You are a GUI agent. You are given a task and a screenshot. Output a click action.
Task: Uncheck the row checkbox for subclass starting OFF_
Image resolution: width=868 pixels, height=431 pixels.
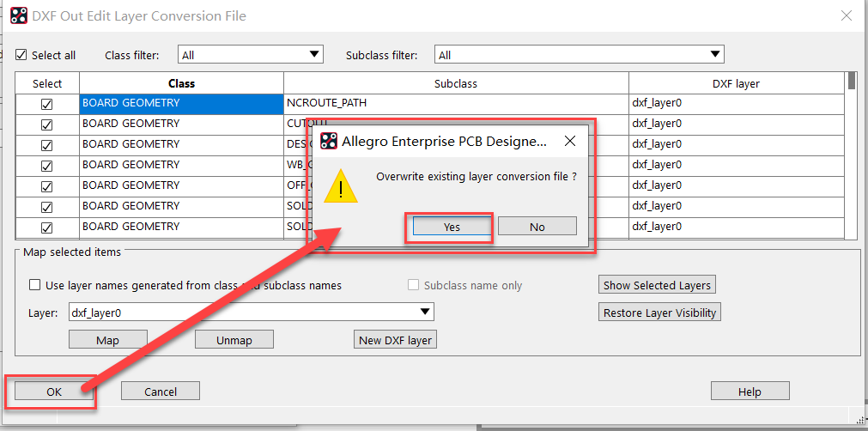click(47, 186)
